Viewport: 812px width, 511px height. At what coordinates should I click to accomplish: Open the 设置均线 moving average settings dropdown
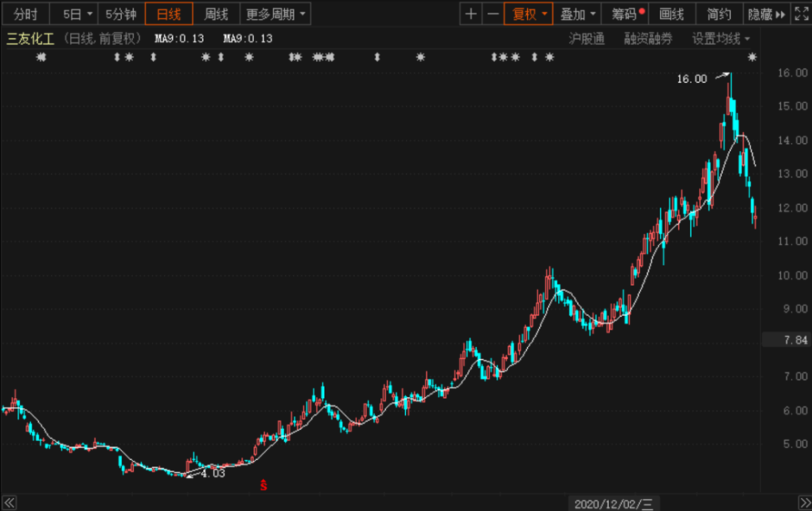point(718,37)
